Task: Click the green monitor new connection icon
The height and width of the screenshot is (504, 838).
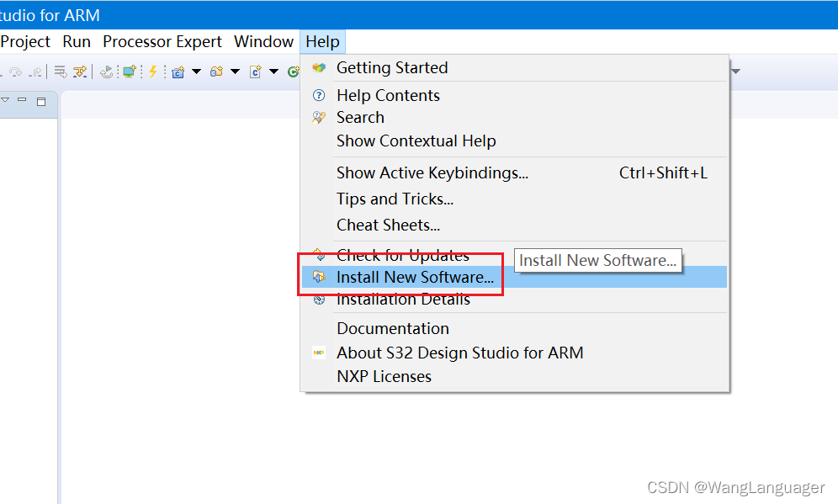Action: click(130, 72)
